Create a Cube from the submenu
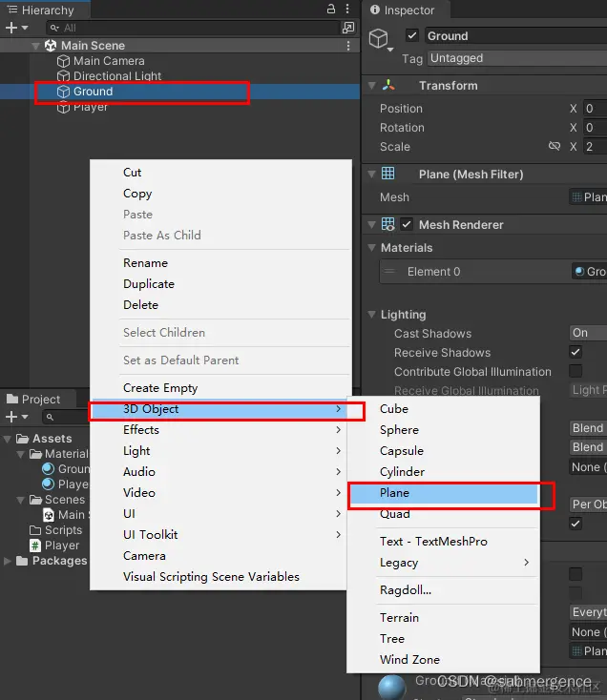Viewport: 607px width, 700px height. [394, 409]
